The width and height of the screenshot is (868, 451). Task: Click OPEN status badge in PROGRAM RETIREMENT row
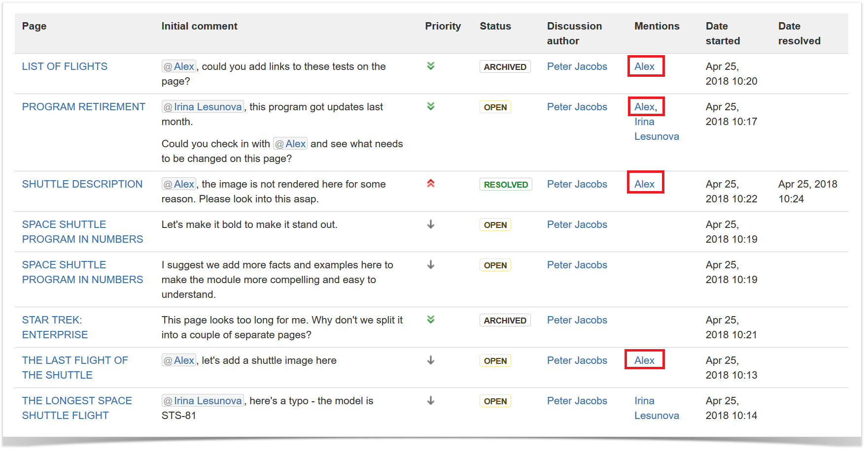(x=495, y=107)
